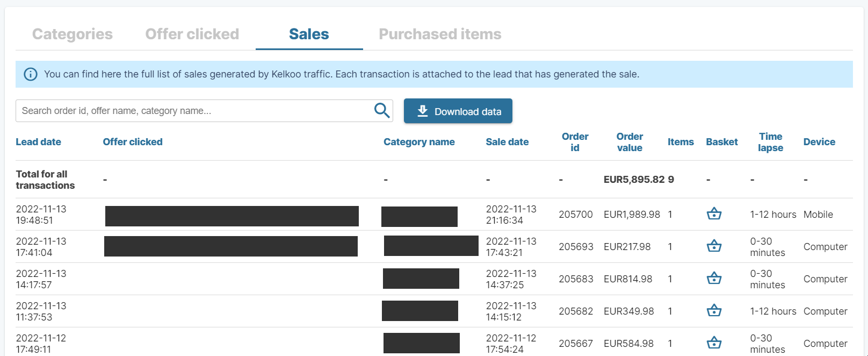View basket for order 205683

click(714, 279)
